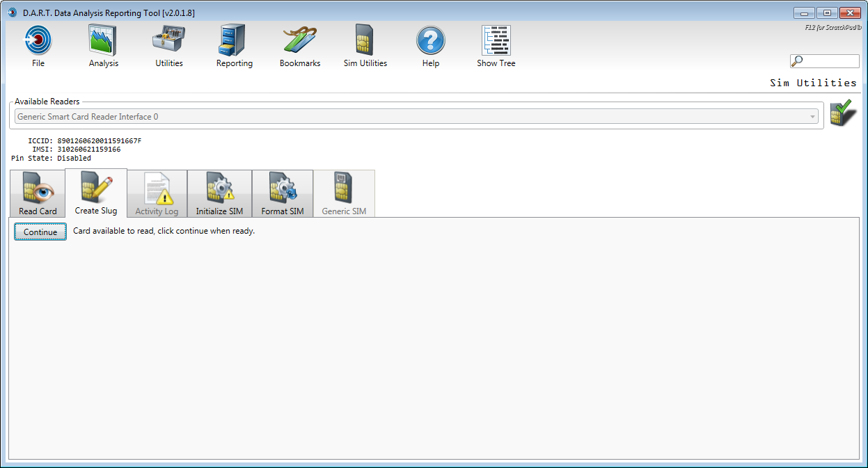Select the Generic SIM tab
Viewport: 868px width, 468px height.
(x=344, y=193)
